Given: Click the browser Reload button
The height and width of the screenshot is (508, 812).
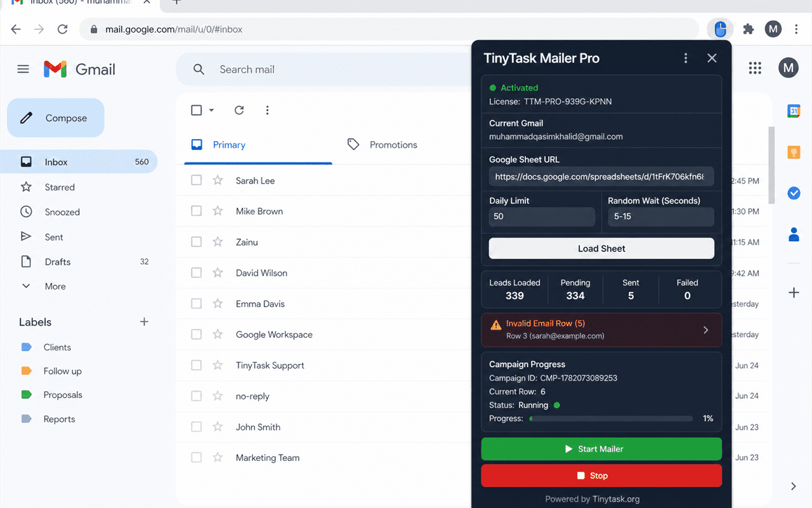Looking at the screenshot, I should coord(62,29).
